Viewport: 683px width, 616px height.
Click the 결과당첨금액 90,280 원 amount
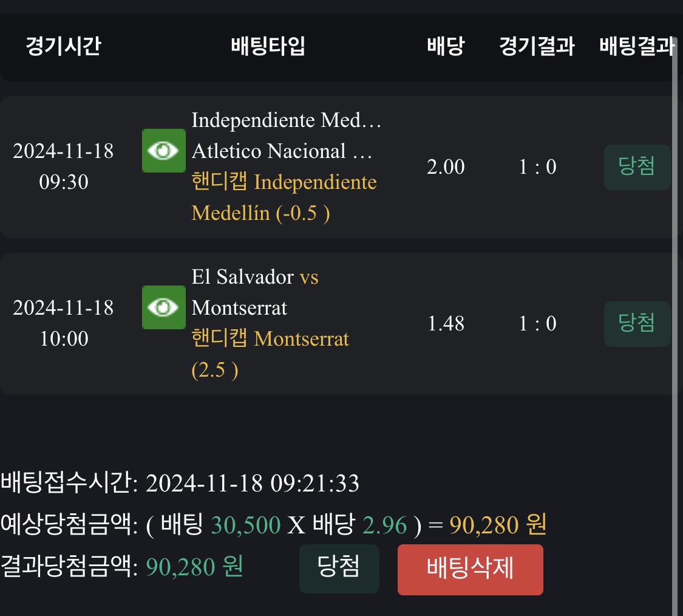[x=195, y=567]
